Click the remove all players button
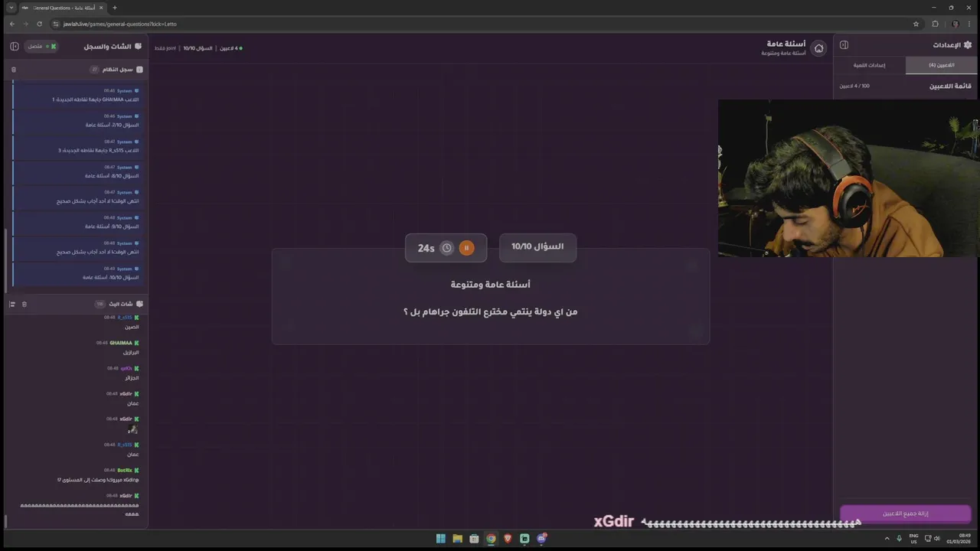This screenshot has width=980, height=551. [x=906, y=514]
